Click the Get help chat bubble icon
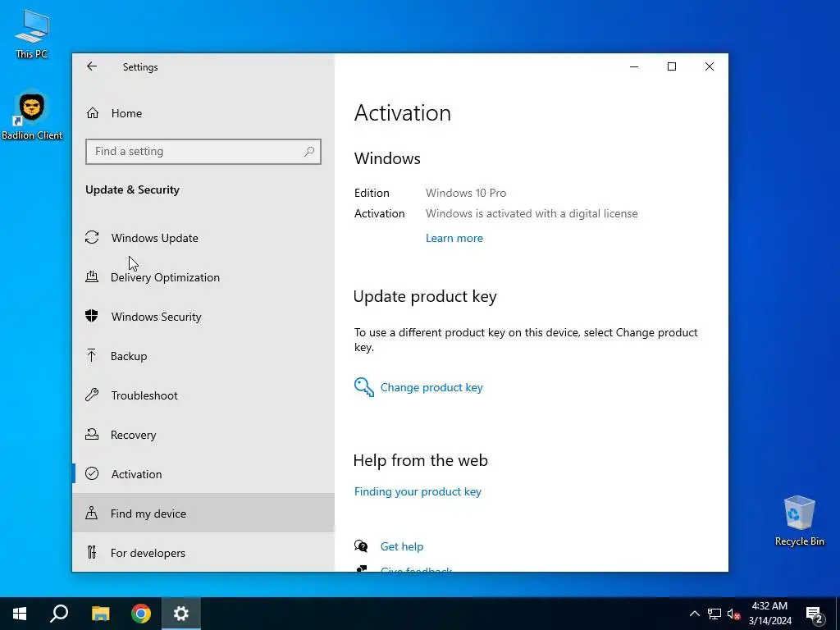Screen dimensions: 840x630 pos(361,546)
